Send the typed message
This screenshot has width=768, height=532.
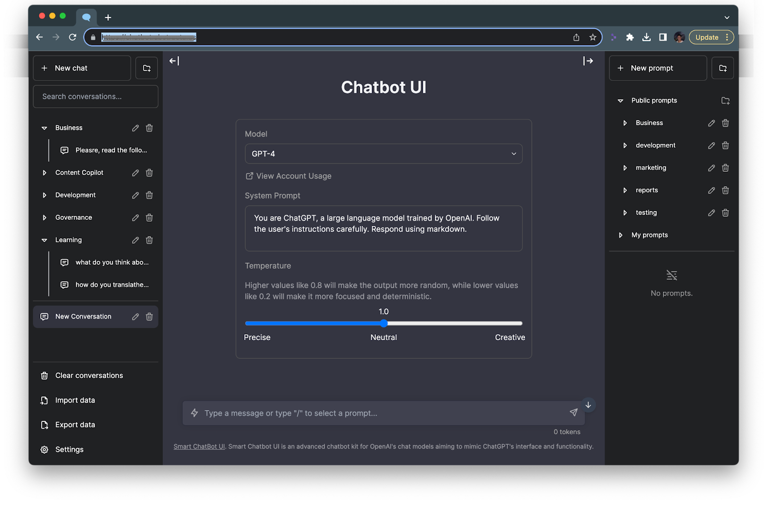[574, 413]
